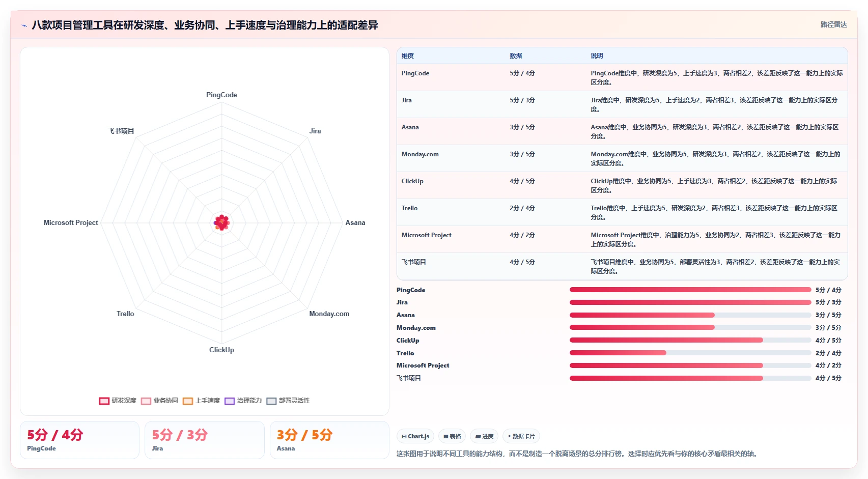The height and width of the screenshot is (479, 868).
Task: Click the ClickUp label left of its progress bar
Action: pyautogui.click(x=408, y=340)
